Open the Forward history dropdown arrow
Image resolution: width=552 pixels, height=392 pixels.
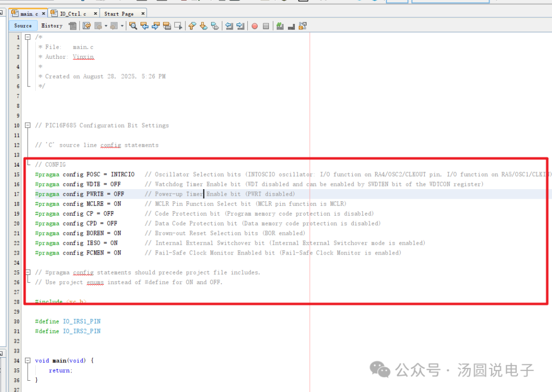click(x=122, y=26)
